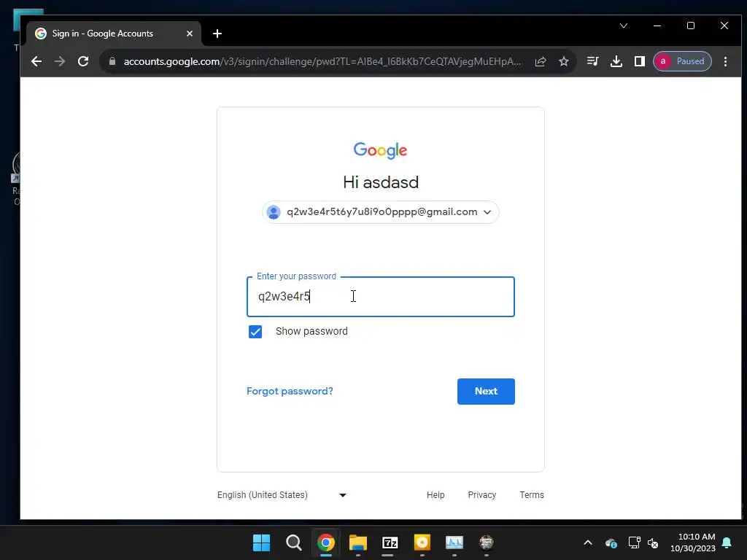This screenshot has width=747, height=560.
Task: Open the network tray icon
Action: pyautogui.click(x=634, y=542)
